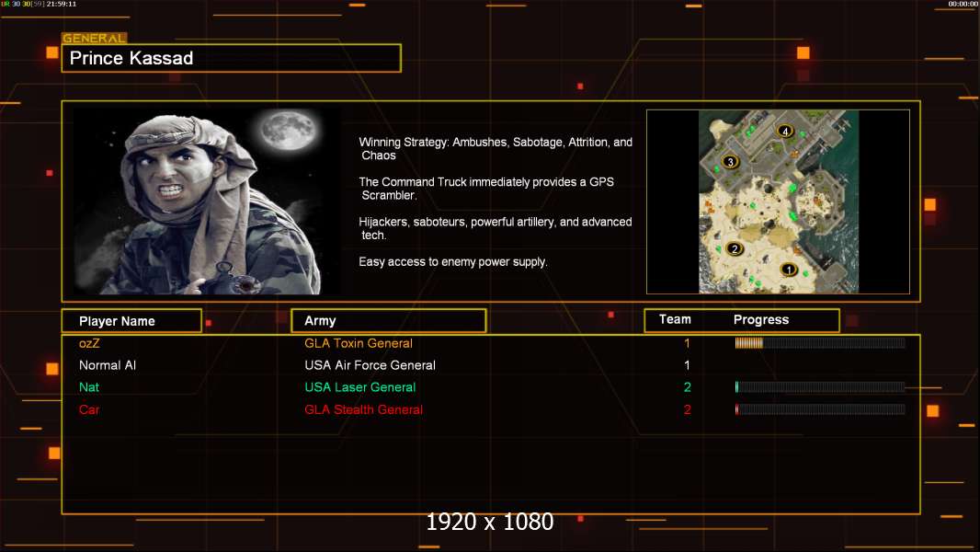Click start position marker 1 on map

[789, 270]
